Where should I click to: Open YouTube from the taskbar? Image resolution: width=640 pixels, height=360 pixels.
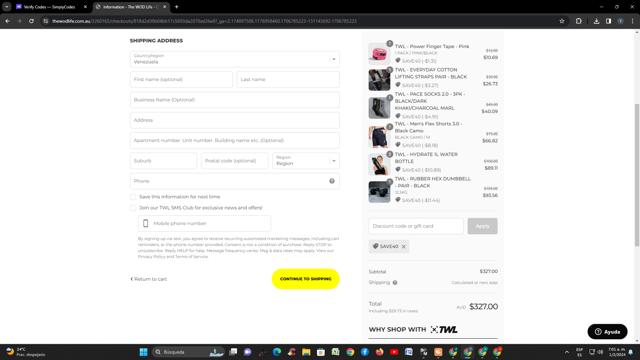394,352
